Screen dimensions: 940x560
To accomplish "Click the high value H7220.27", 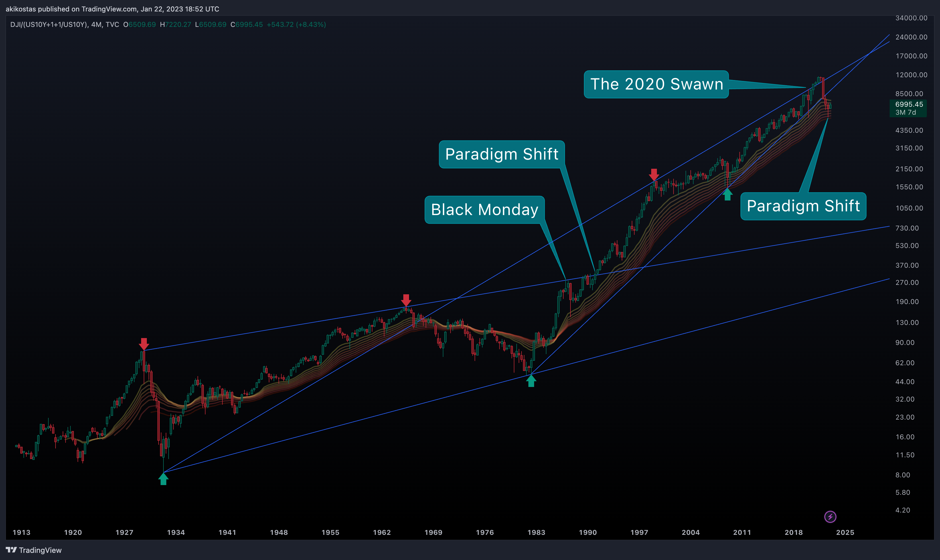I will 175,25.
